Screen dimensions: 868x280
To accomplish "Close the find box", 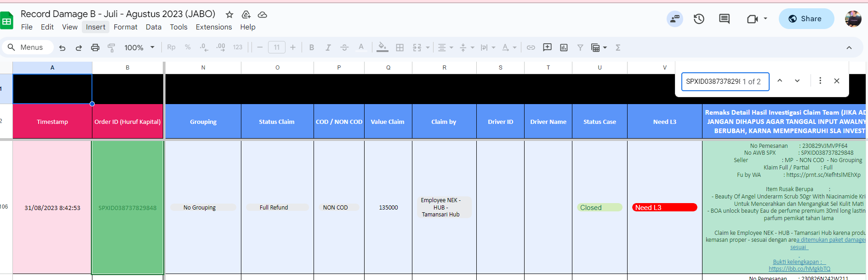I will [837, 81].
